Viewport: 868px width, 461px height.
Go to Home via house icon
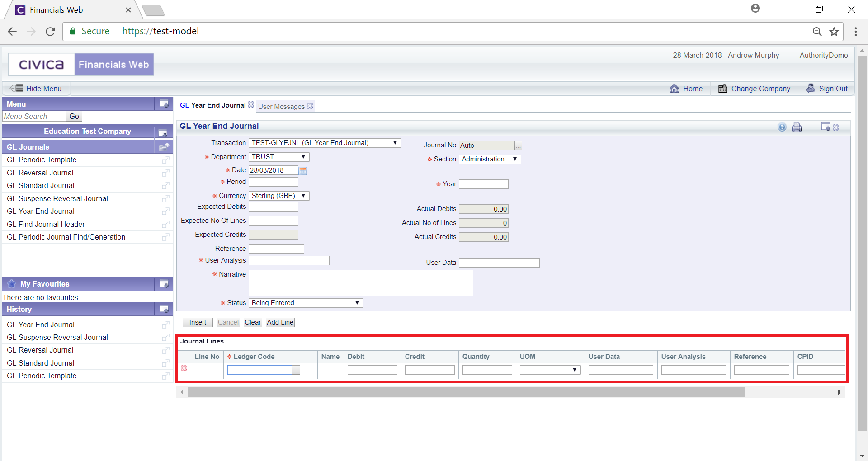click(x=674, y=89)
